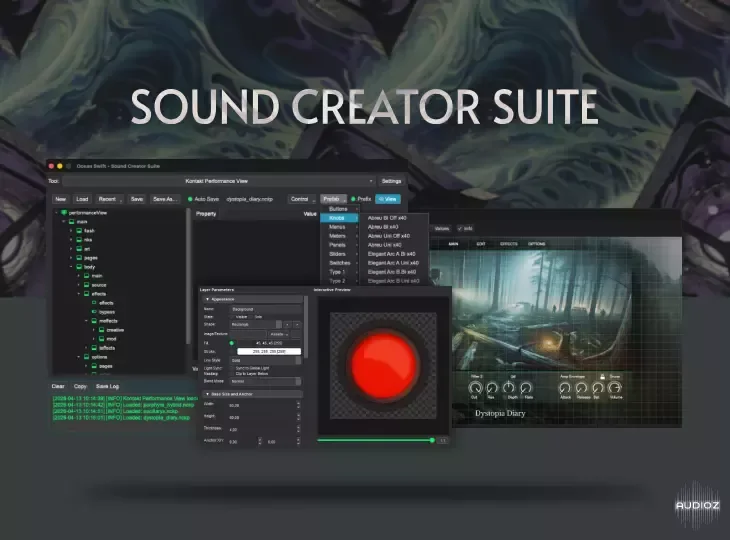730x540 pixels.
Task: Turn the Cut knob in preview
Action: tap(474, 387)
